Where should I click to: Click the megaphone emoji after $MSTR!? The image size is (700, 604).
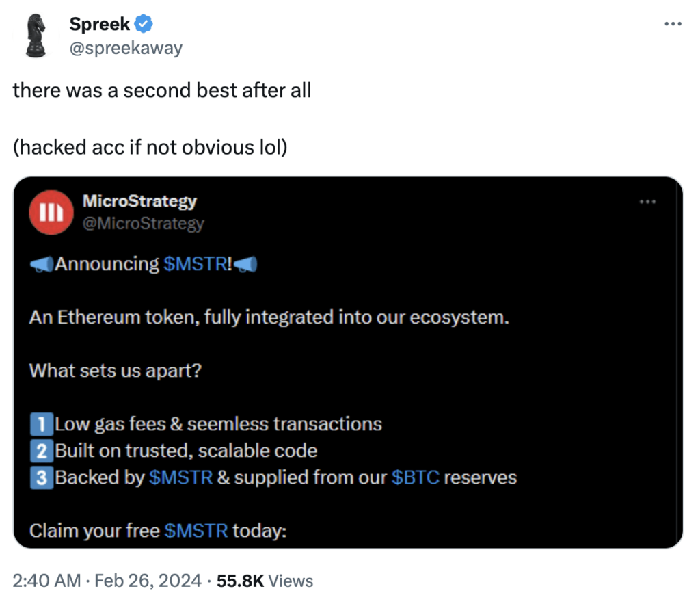[x=245, y=264]
